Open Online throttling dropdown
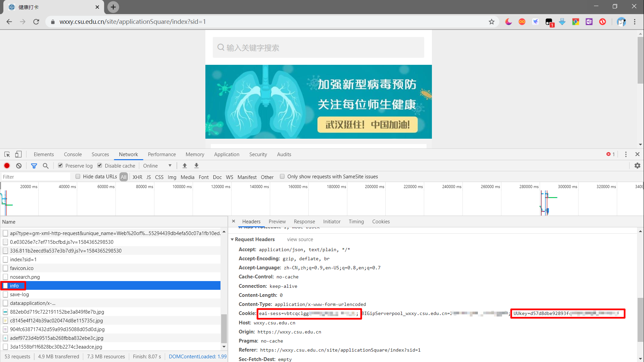 tap(157, 166)
